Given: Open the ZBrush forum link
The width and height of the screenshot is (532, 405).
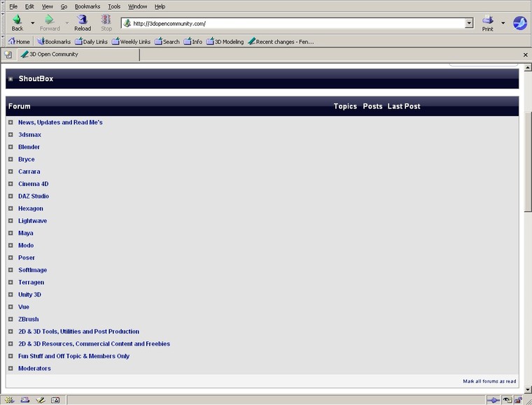Looking at the screenshot, I should (x=29, y=319).
